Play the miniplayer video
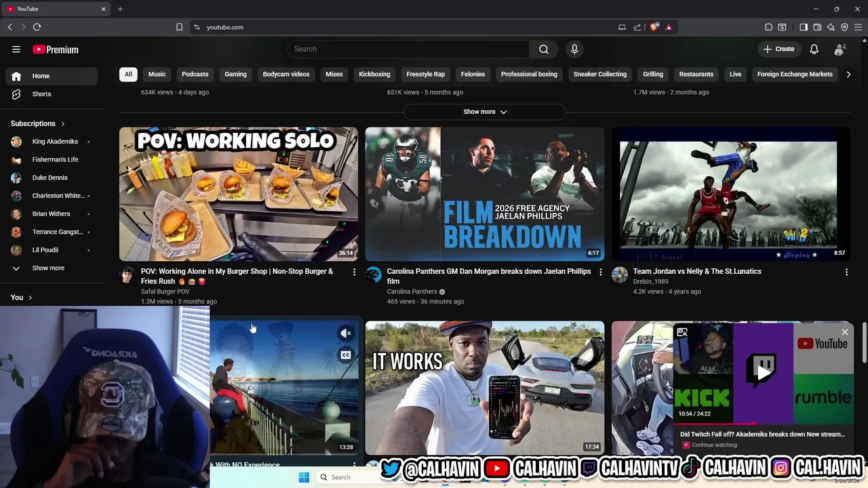868x488 pixels. 764,371
